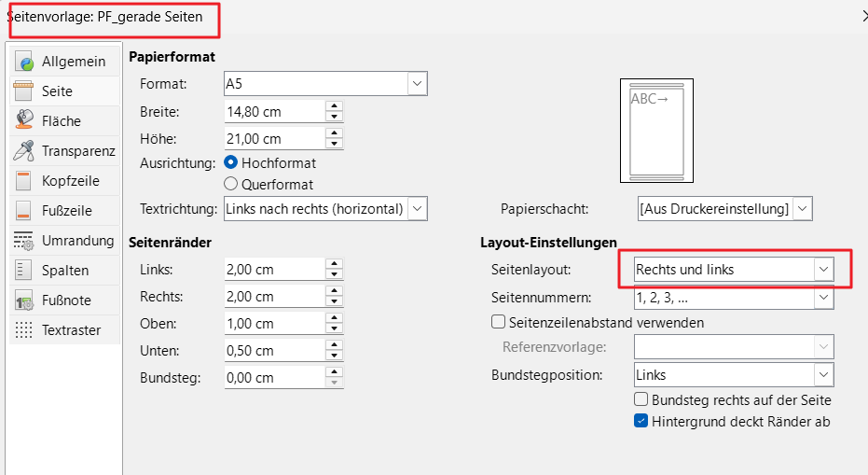The width and height of the screenshot is (868, 475).
Task: Decrease the Links margin value
Action: click(x=334, y=274)
